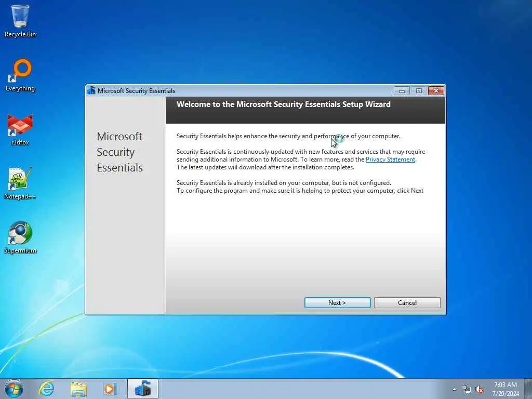This screenshot has width=532, height=399.
Task: Click the Microsoft Security Essentials sidebar text
Action: pyautogui.click(x=120, y=152)
